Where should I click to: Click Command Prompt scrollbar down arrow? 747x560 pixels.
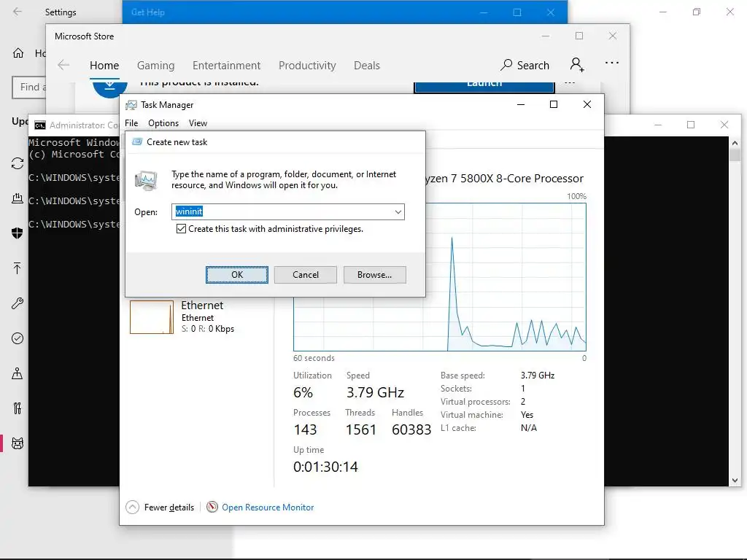(735, 481)
